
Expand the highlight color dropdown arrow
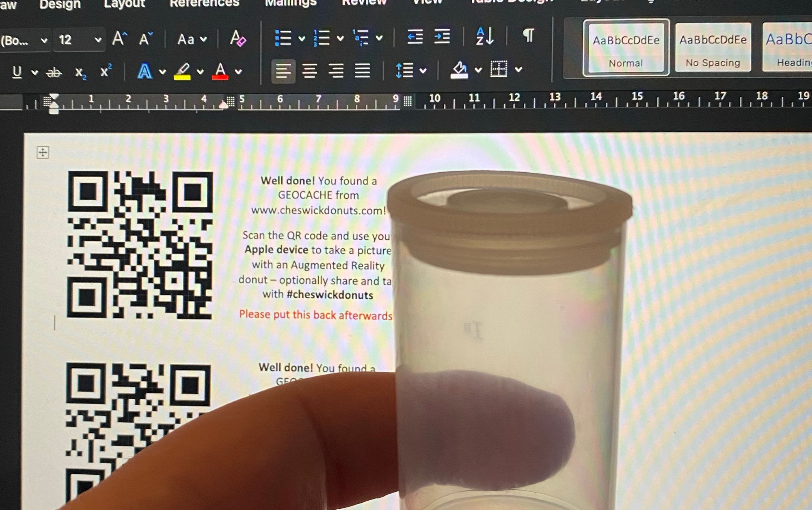(x=200, y=72)
